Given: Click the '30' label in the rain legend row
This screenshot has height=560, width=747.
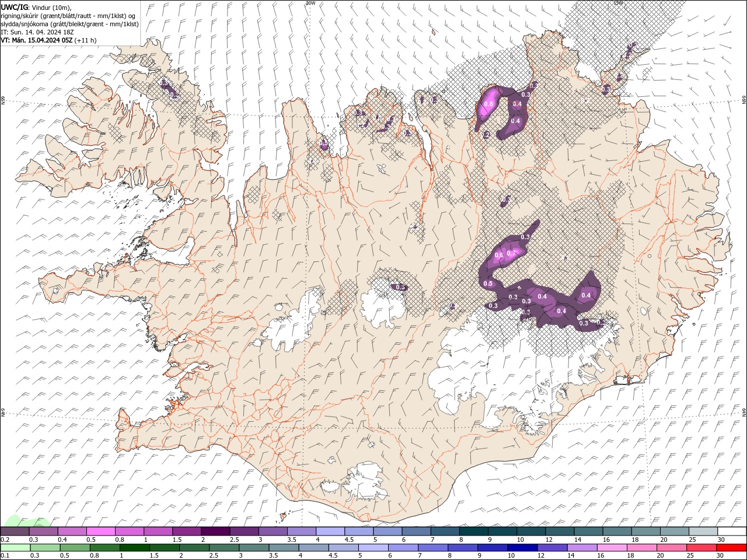Looking at the screenshot, I should coord(721,555).
